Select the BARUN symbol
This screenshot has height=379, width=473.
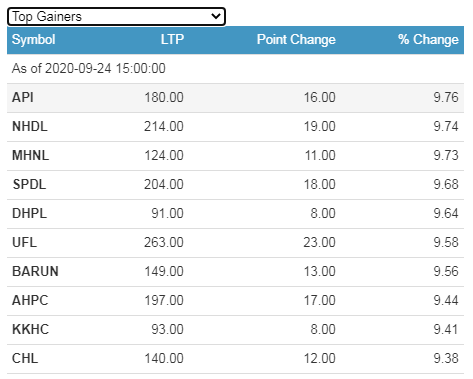click(35, 272)
